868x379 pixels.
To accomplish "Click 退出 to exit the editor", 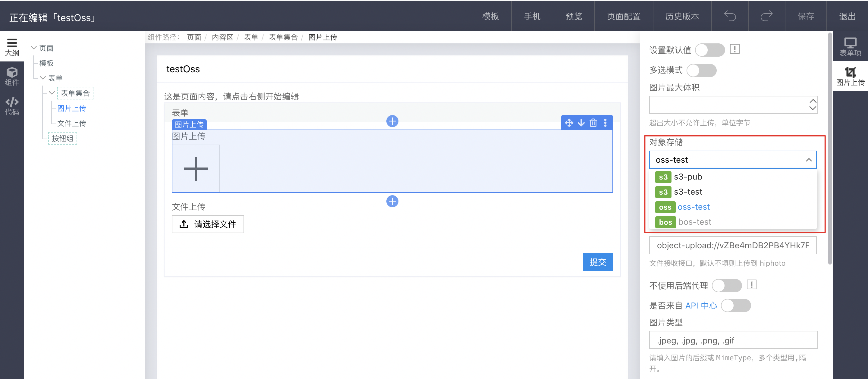I will tap(847, 16).
